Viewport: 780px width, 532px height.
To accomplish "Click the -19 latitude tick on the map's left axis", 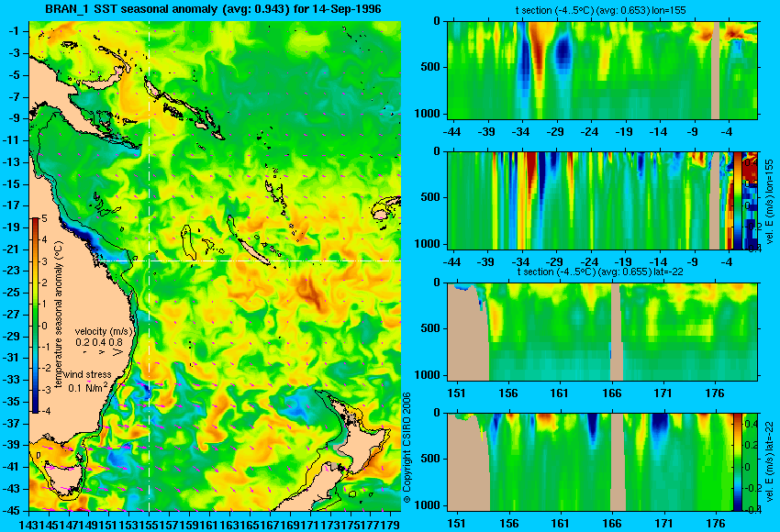I will tap(12, 227).
